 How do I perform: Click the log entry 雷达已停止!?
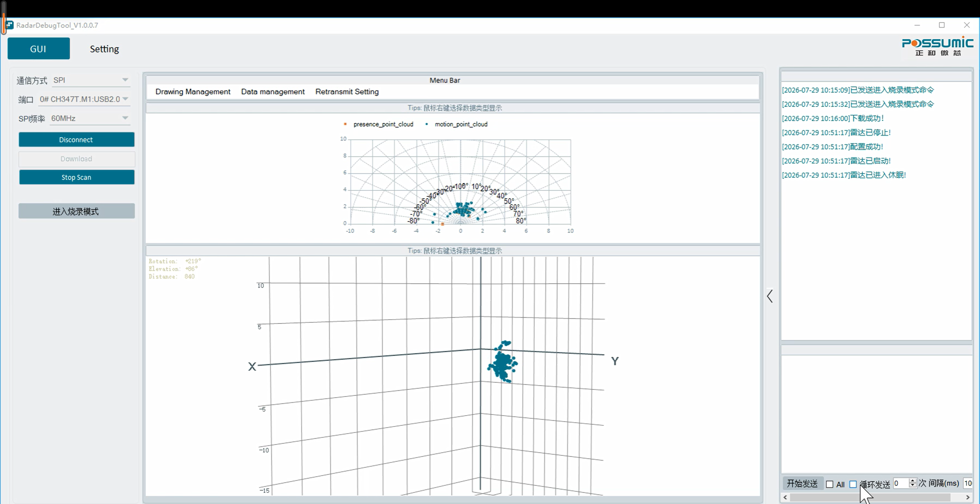(836, 132)
